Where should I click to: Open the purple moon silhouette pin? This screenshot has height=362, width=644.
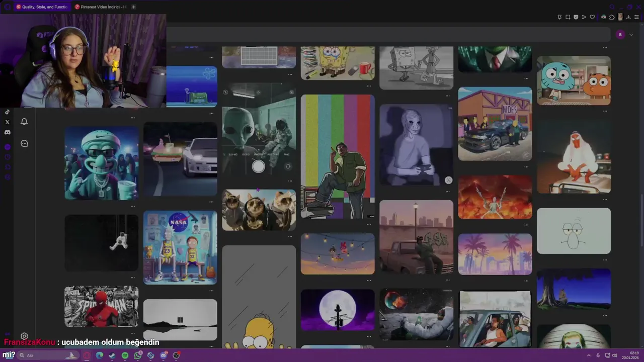[x=338, y=310]
